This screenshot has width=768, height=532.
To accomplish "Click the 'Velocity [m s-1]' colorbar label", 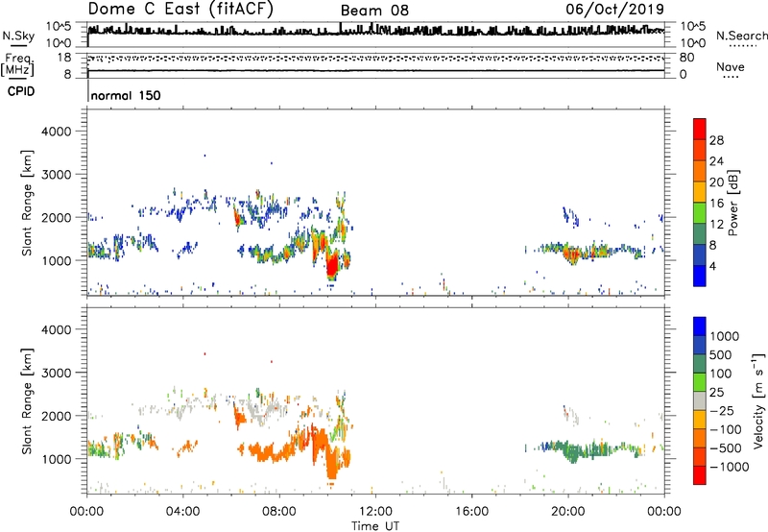I will click(x=758, y=400).
